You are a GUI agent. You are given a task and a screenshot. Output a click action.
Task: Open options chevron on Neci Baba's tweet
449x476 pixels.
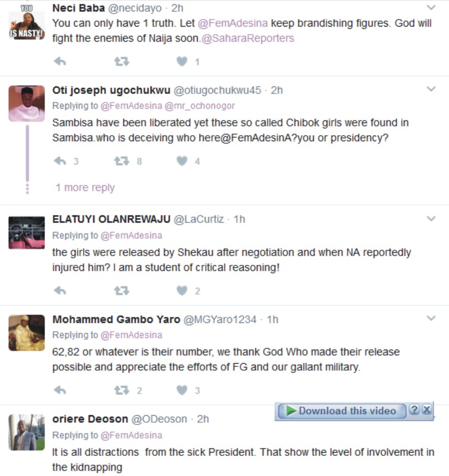tap(431, 8)
